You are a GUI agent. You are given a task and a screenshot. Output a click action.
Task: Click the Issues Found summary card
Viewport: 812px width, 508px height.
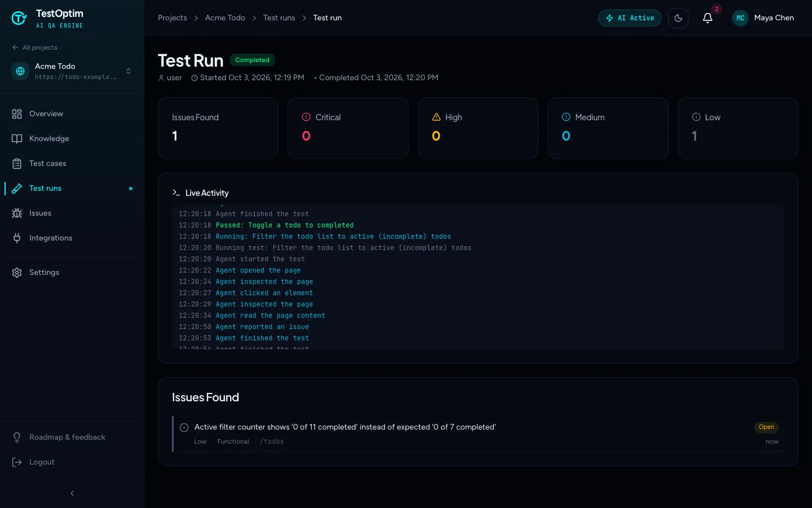[x=218, y=128]
